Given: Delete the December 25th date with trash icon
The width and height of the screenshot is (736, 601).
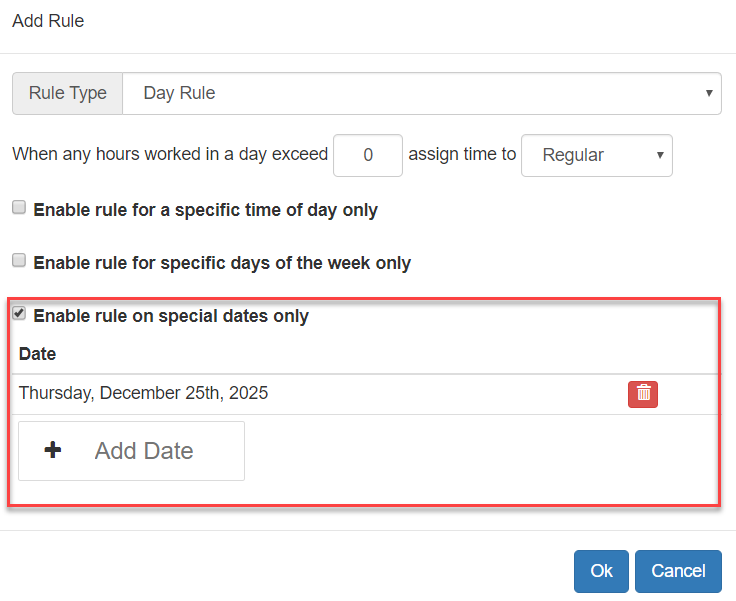Looking at the screenshot, I should coord(643,394).
